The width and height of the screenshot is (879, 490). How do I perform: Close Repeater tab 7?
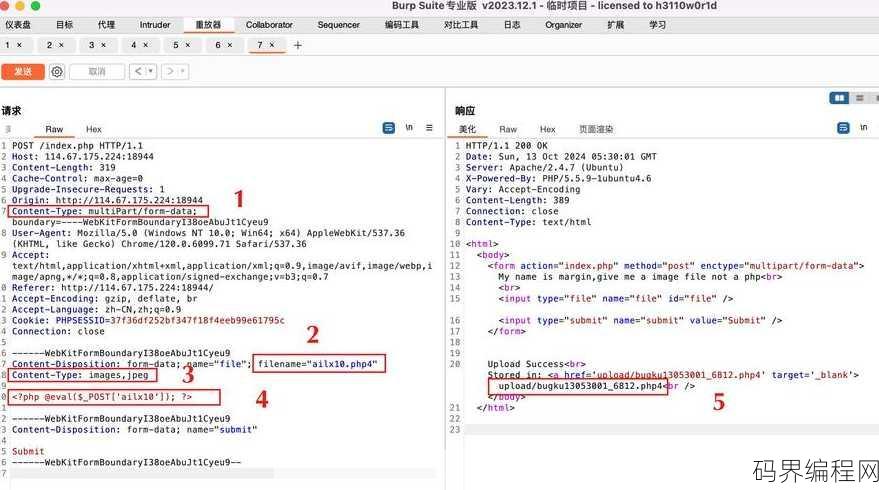pos(272,45)
